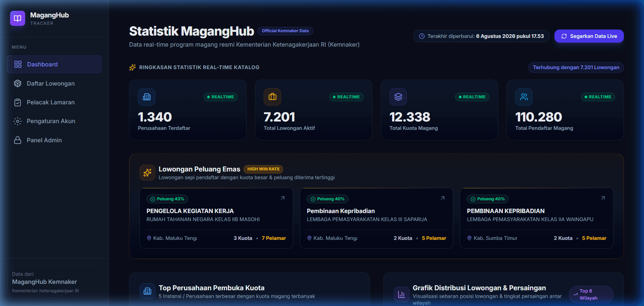Click the building icon beside Top Perusahaan Pembuka Kuota
This screenshot has width=644, height=306.
[147, 291]
